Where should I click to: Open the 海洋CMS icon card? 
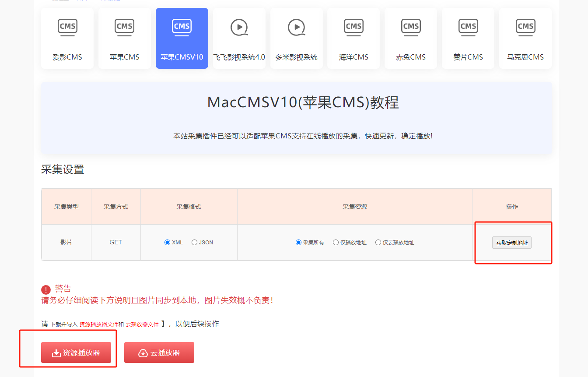click(353, 39)
